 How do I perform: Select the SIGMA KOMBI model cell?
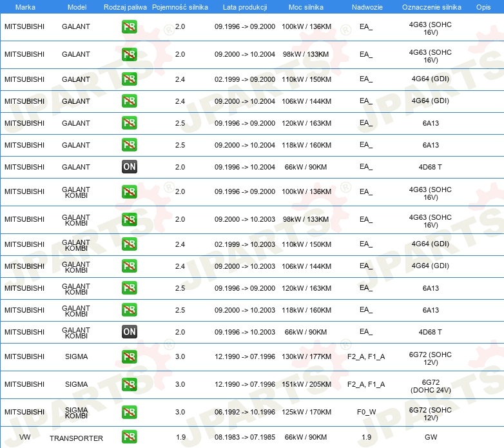(x=76, y=413)
